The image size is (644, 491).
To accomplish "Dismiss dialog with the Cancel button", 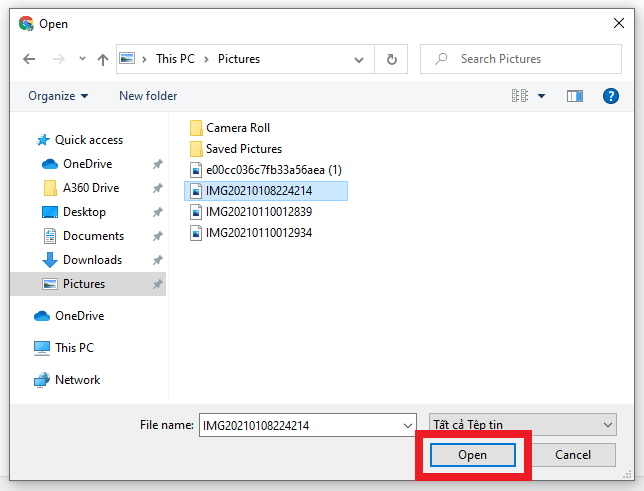I will 573,455.
